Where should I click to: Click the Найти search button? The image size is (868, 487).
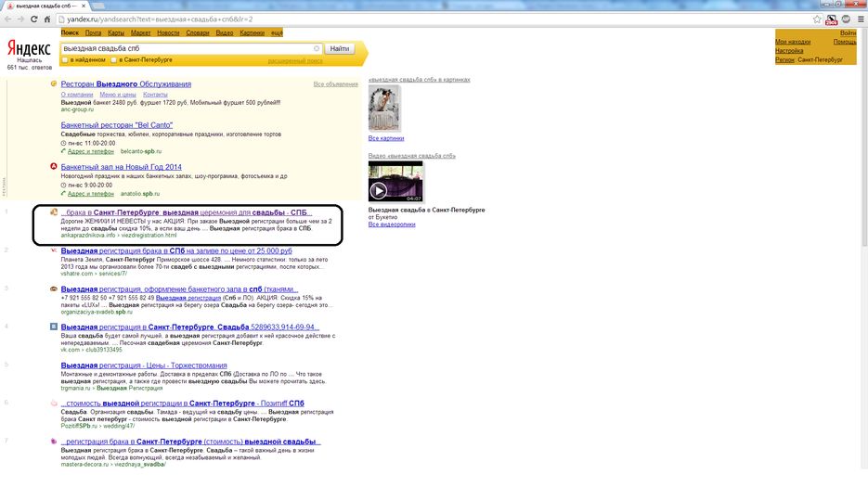click(x=340, y=48)
